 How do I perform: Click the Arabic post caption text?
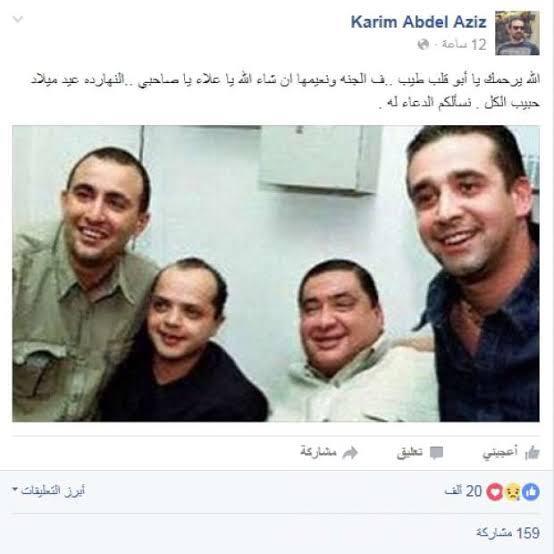coord(285,91)
